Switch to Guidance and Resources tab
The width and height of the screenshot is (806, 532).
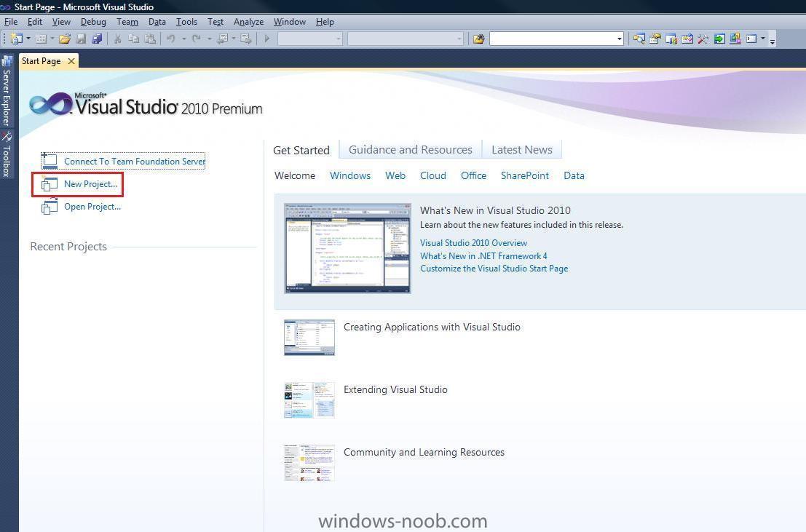tap(410, 150)
